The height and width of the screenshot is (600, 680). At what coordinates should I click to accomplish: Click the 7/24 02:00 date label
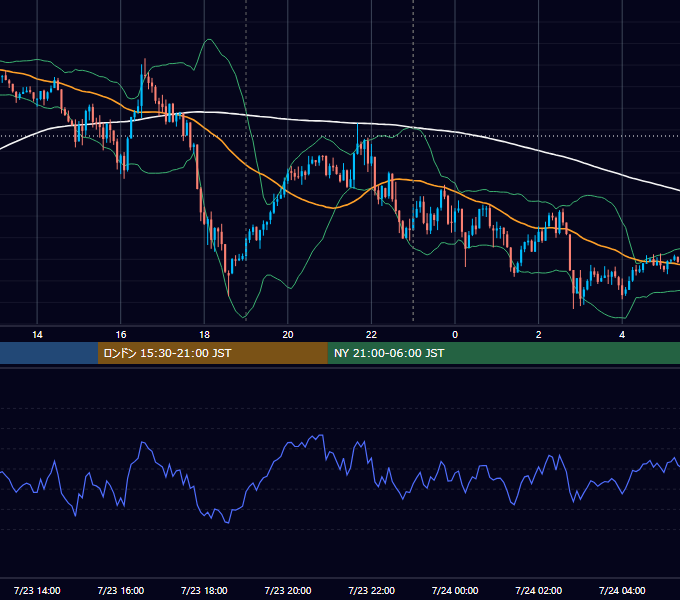point(539,590)
